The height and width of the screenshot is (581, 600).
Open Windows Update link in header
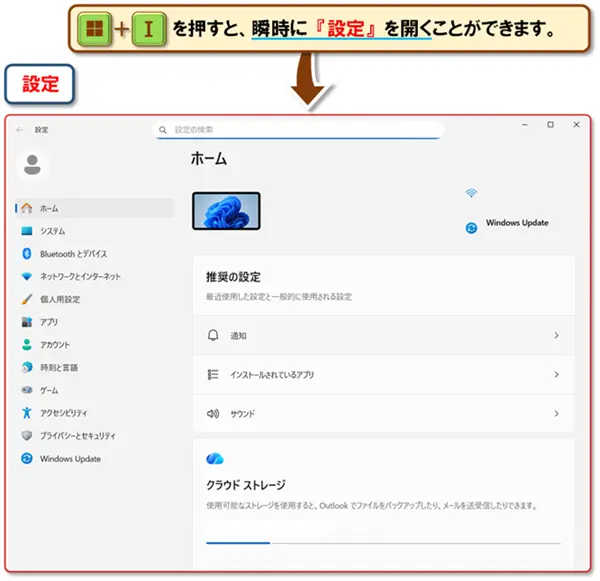[517, 223]
